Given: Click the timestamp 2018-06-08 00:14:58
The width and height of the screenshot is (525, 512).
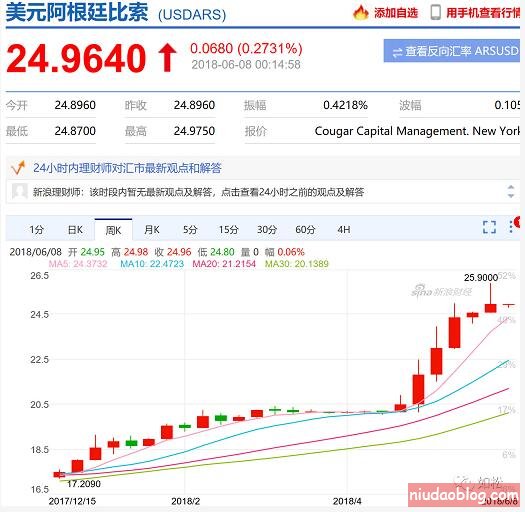Looking at the screenshot, I should pos(246,65).
